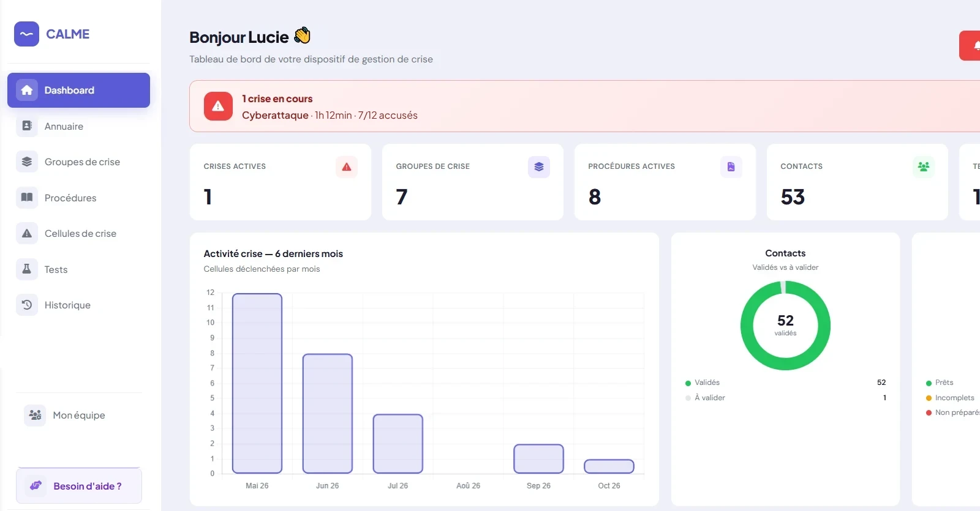
Task: Open the 1 crise en cours banner
Action: pos(585,106)
